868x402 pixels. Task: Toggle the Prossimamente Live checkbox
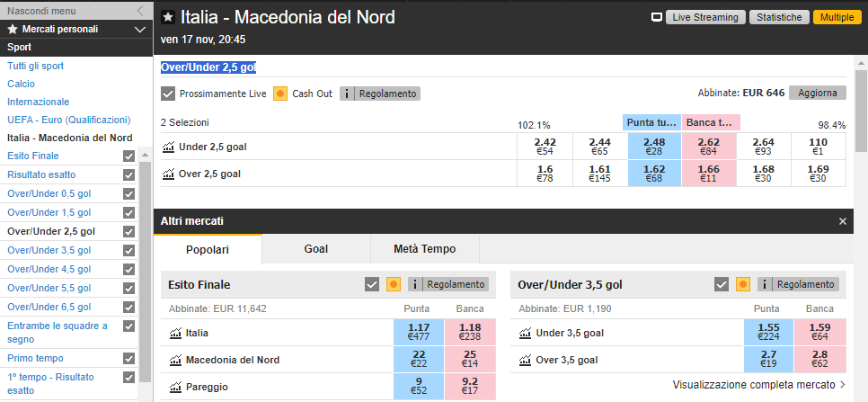pyautogui.click(x=168, y=94)
